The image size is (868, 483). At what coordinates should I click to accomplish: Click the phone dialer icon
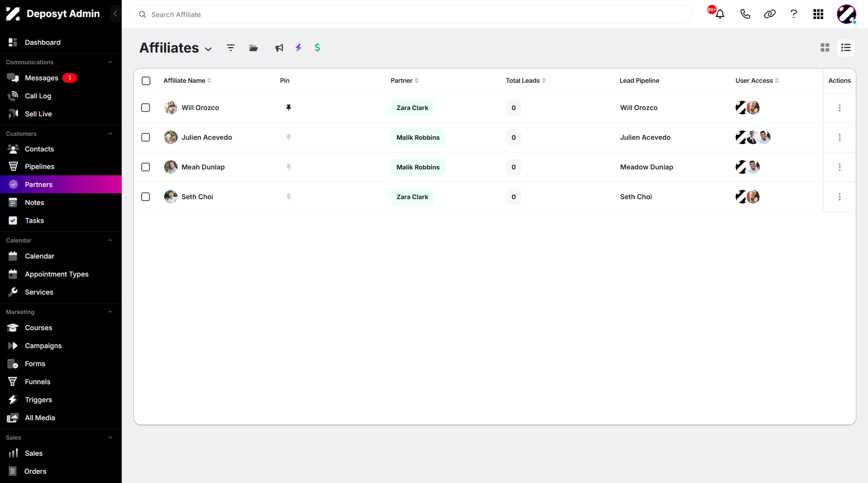tap(745, 14)
